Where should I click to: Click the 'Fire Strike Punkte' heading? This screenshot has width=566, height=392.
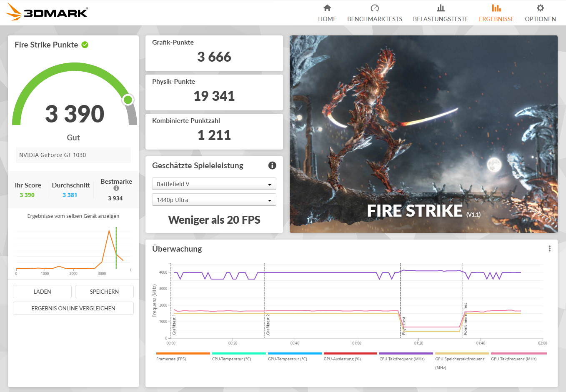pyautogui.click(x=46, y=45)
